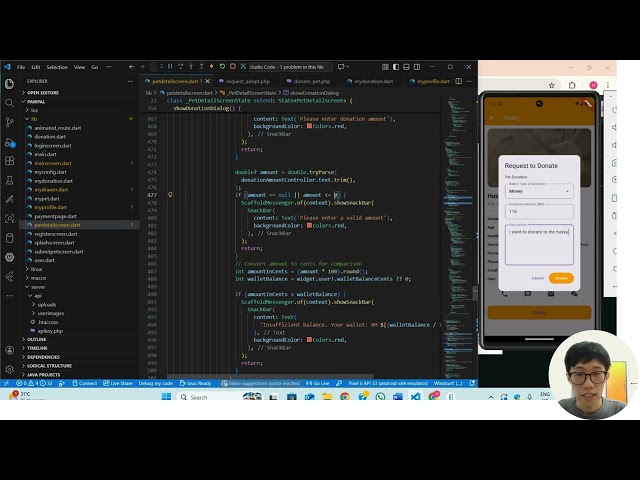
Task: Click the Description text field
Action: tap(538, 245)
